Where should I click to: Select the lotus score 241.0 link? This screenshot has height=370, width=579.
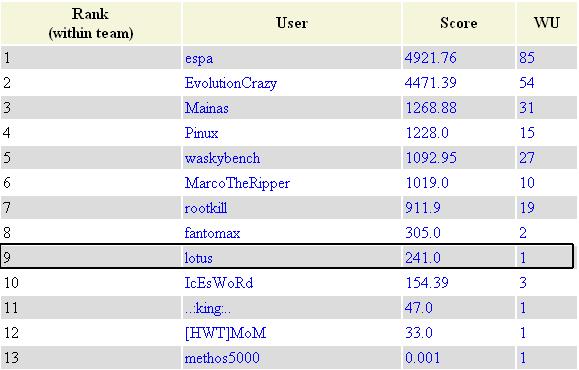(x=423, y=258)
